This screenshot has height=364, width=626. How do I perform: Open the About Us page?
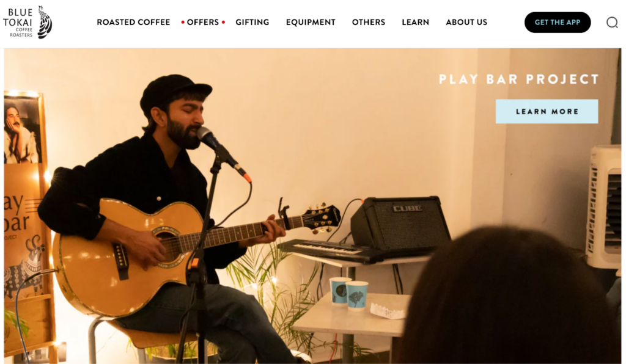click(x=466, y=23)
